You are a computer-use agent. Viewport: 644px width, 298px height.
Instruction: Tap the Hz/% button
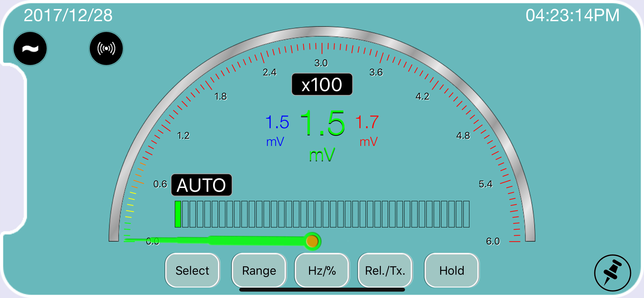322,270
